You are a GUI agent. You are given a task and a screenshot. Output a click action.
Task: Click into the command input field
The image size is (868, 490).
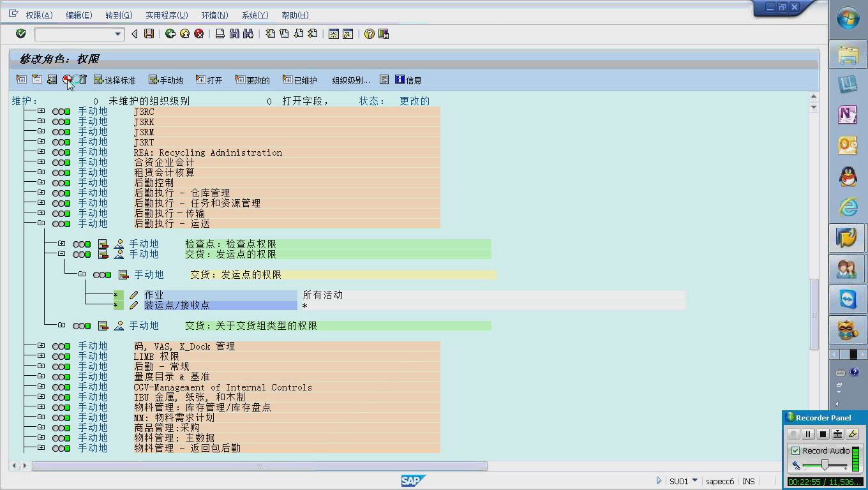coord(74,34)
